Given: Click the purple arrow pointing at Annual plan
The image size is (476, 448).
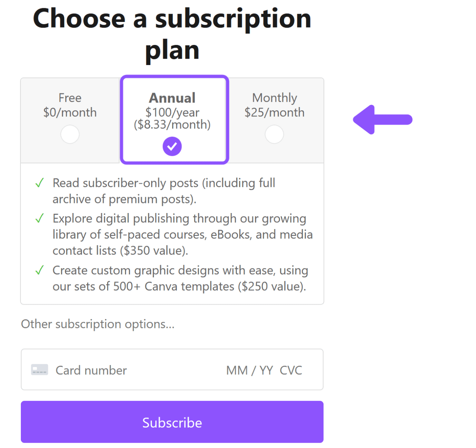Looking at the screenshot, I should coord(382,120).
